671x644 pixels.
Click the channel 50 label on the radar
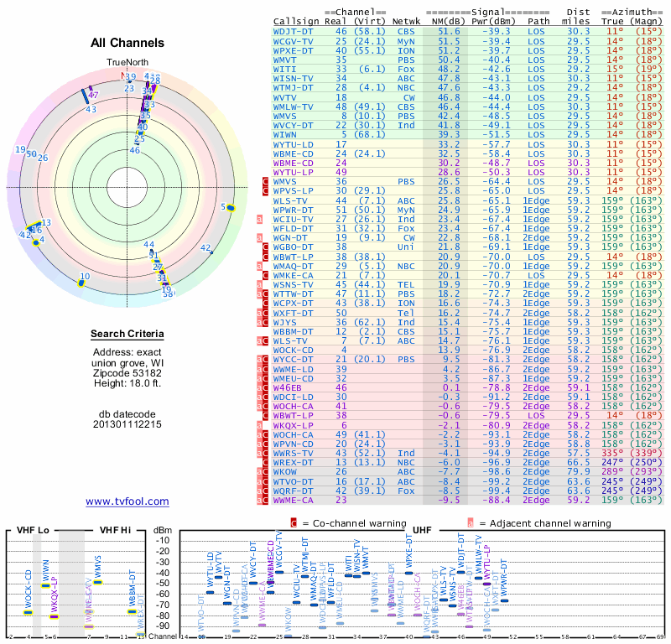point(31,153)
